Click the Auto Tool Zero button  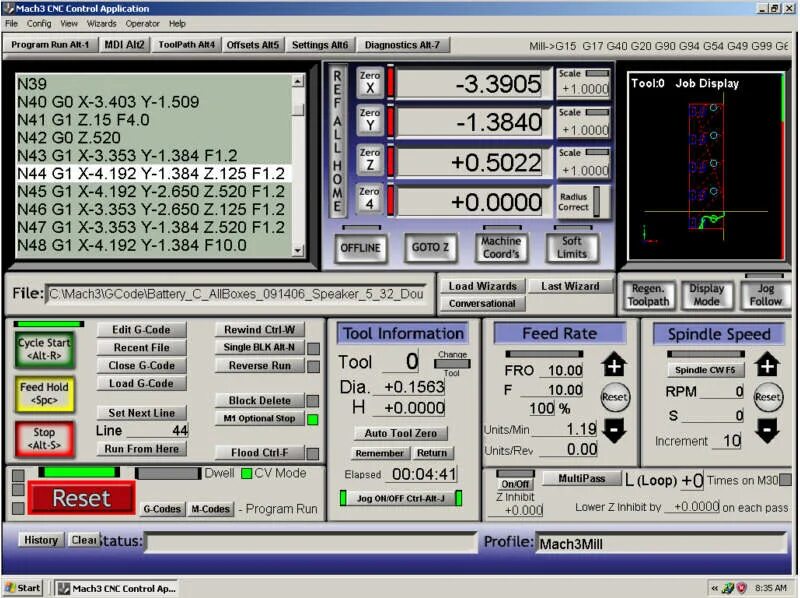[x=401, y=433]
